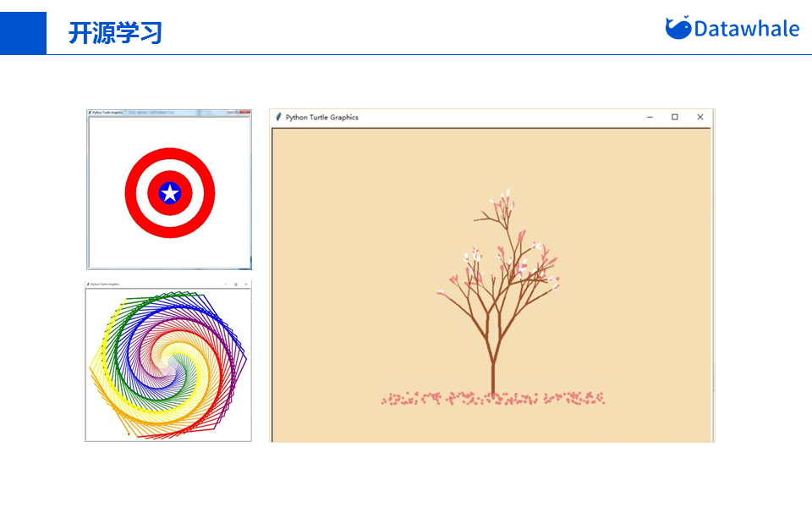This screenshot has height=508, width=812.
Task: Click the cherry blossom tree drawing
Action: (x=498, y=293)
